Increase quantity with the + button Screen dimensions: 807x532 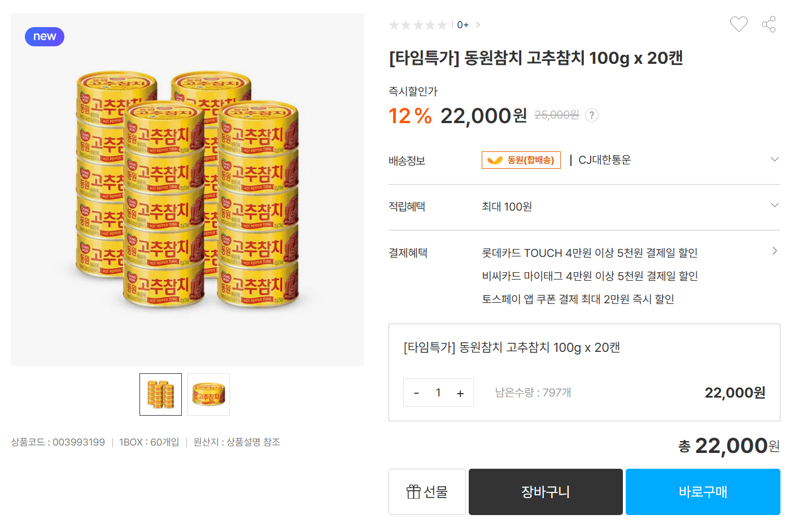460,392
